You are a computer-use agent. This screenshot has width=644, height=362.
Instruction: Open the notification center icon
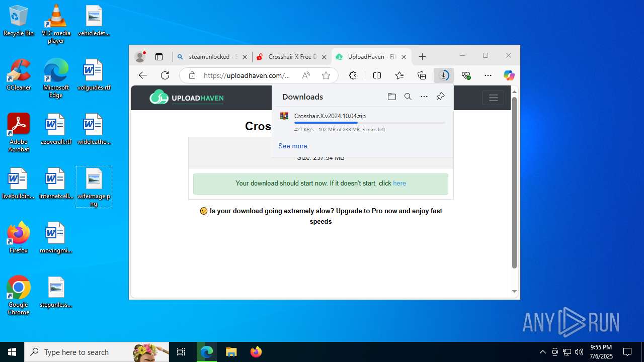point(627,352)
